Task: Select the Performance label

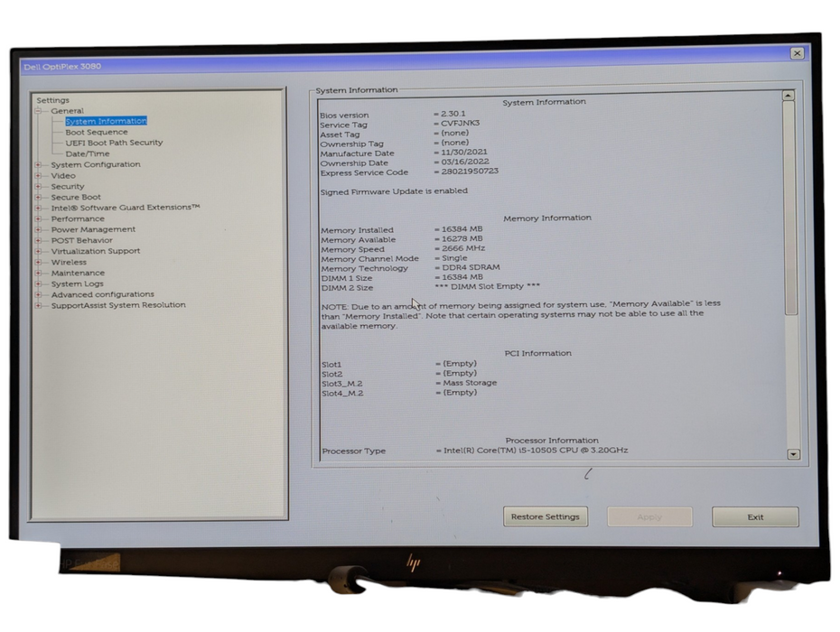Action: point(78,218)
